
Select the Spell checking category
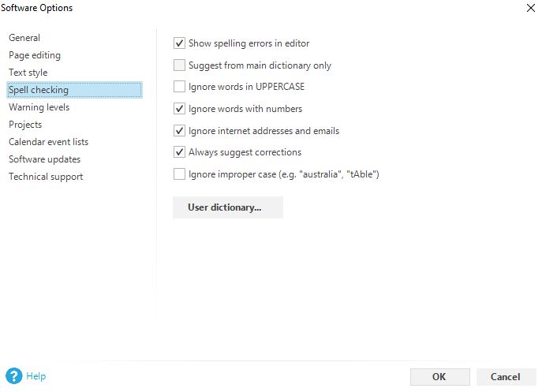coord(39,90)
